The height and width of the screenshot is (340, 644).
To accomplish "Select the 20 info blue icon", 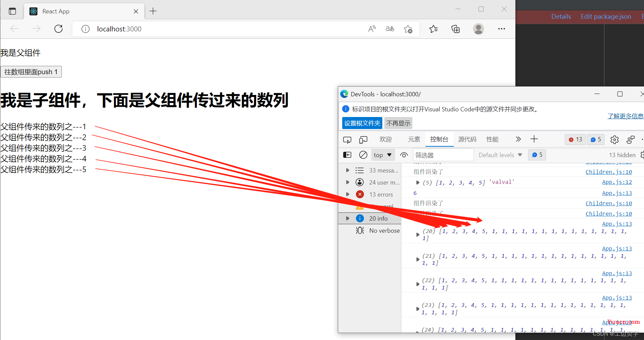I will pyautogui.click(x=360, y=218).
